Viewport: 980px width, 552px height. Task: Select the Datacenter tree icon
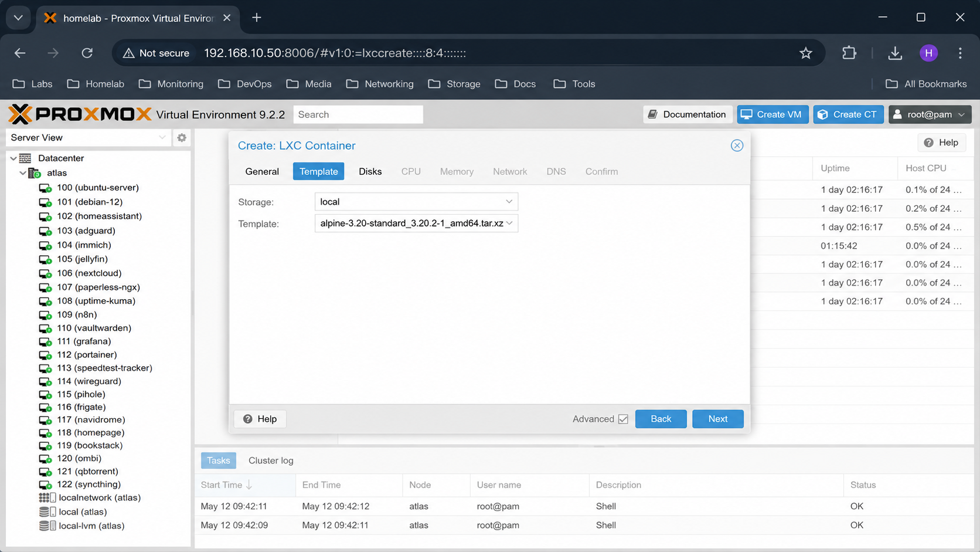tap(25, 158)
